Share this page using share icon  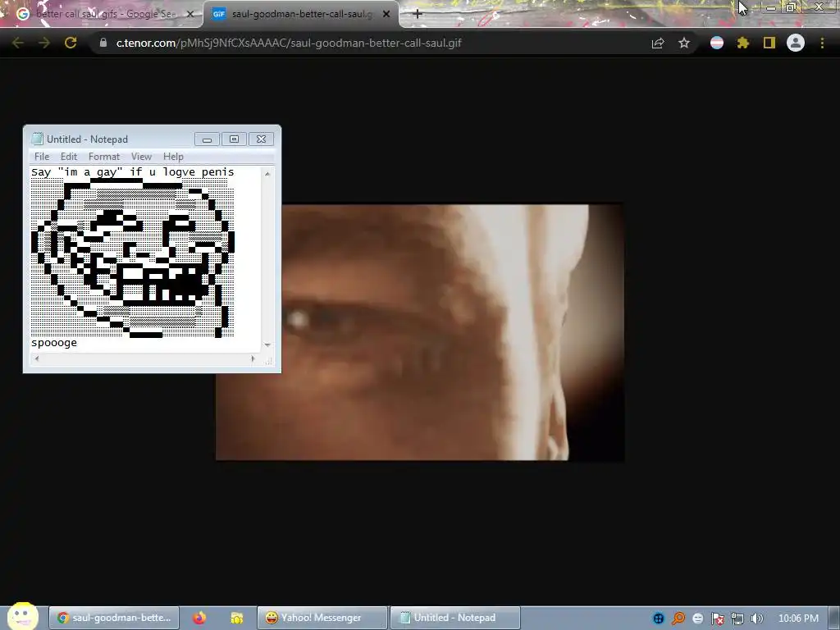(658, 43)
